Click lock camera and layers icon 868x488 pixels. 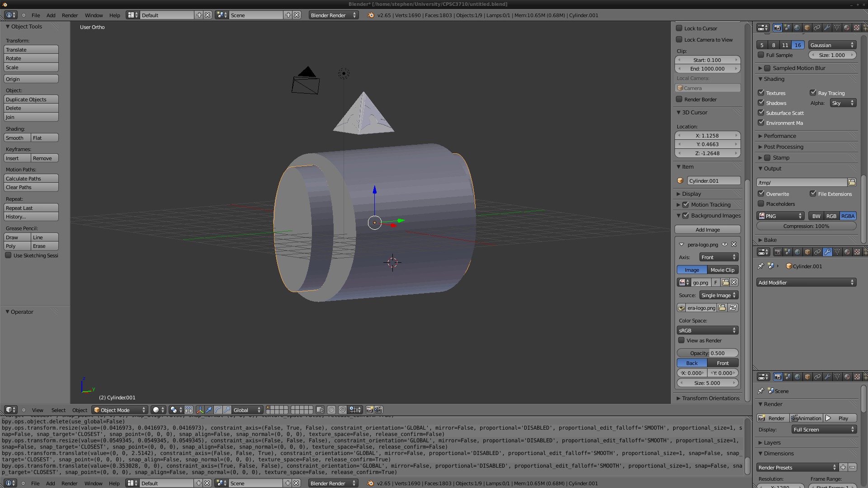pyautogui.click(x=320, y=410)
